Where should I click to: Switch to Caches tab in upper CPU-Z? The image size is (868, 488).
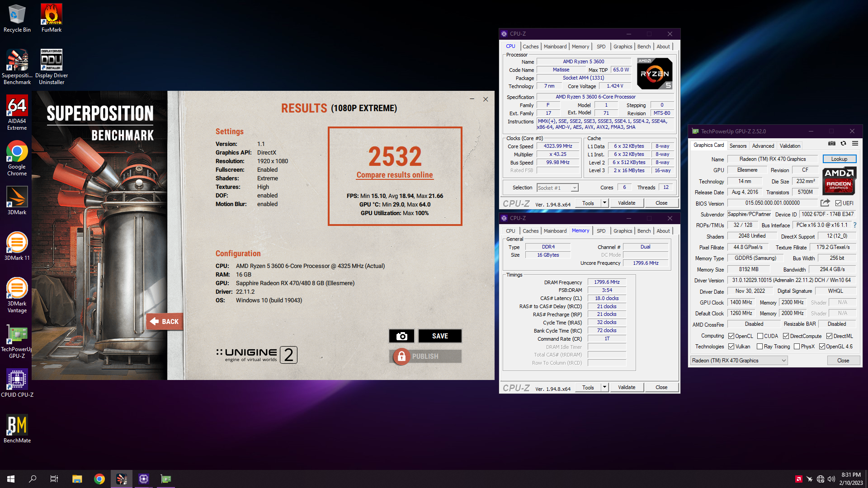point(530,47)
